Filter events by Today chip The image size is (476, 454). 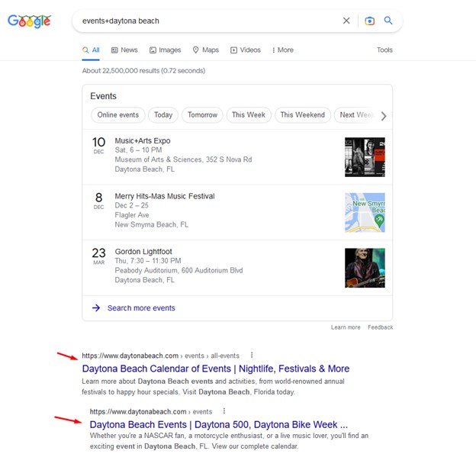163,115
